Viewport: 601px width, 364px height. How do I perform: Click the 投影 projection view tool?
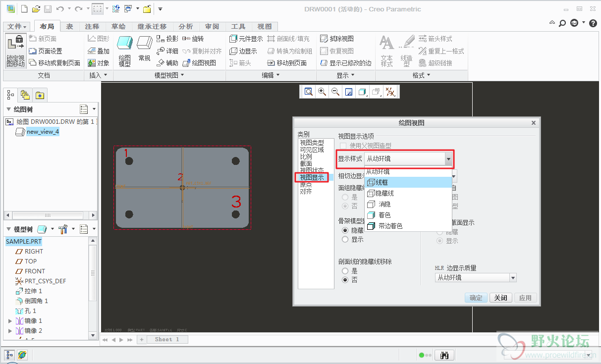tap(167, 39)
